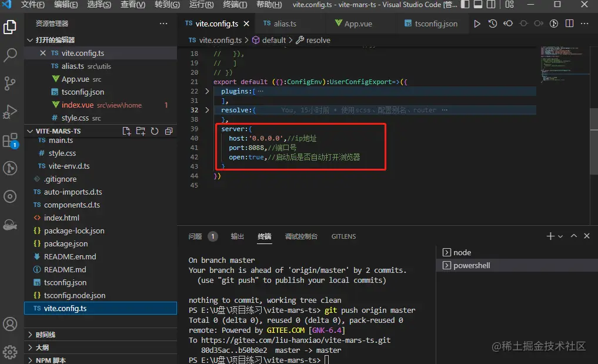The height and width of the screenshot is (364, 598).
Task: Open the new terminal dropdown arrow
Action: [560, 236]
